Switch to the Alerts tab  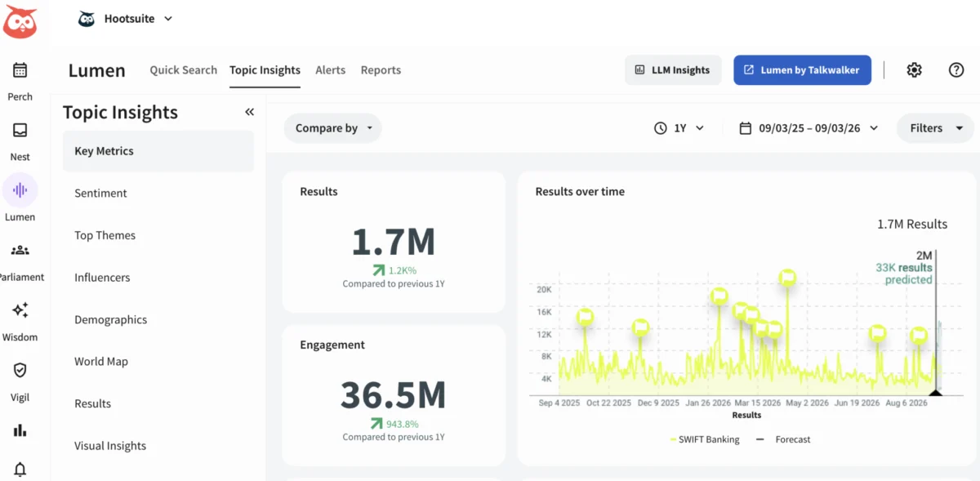point(330,70)
